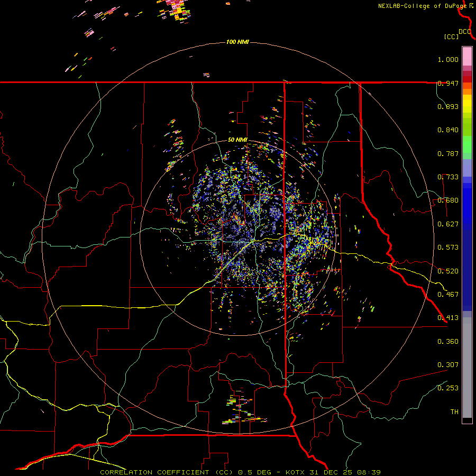Click the 50 NMI range ring label
This screenshot has height=476, width=476.
237,140
